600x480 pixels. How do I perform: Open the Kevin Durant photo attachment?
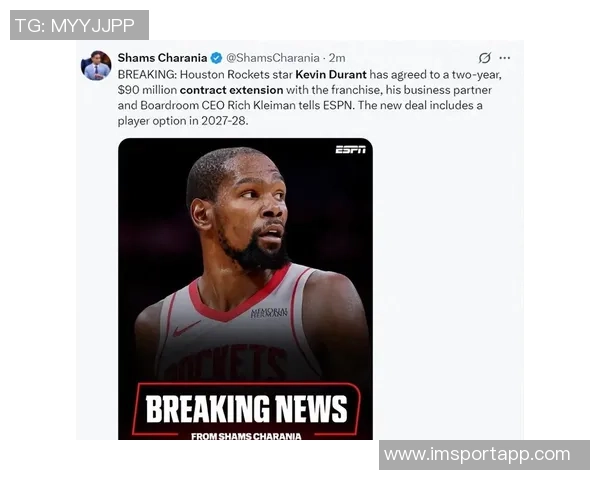coord(245,289)
